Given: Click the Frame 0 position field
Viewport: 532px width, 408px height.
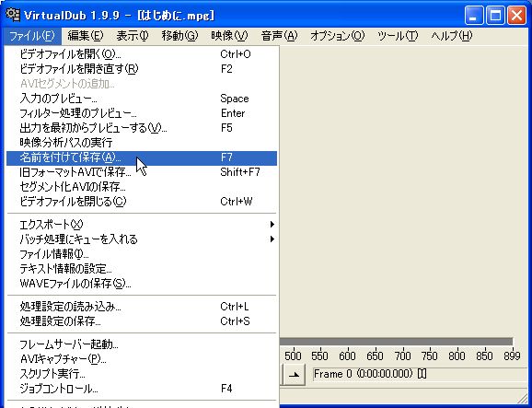Looking at the screenshot, I should coord(421,374).
